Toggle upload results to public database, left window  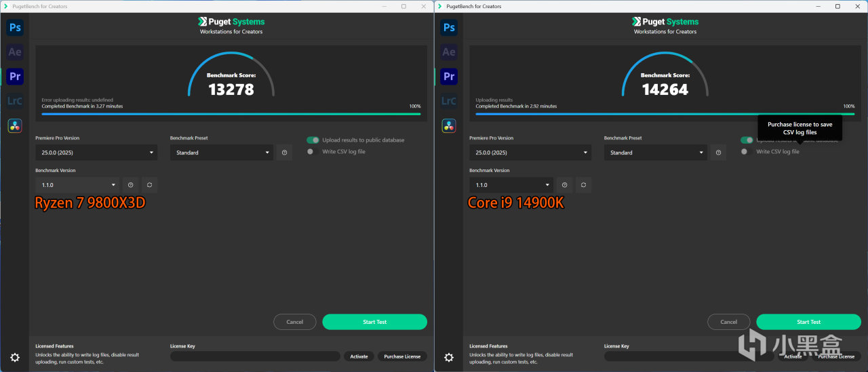coord(313,140)
